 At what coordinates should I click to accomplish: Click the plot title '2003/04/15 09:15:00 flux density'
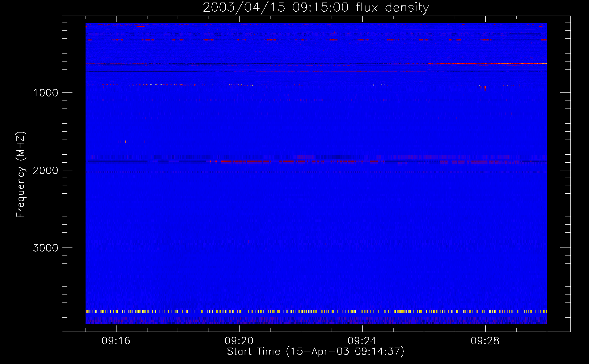tap(316, 8)
